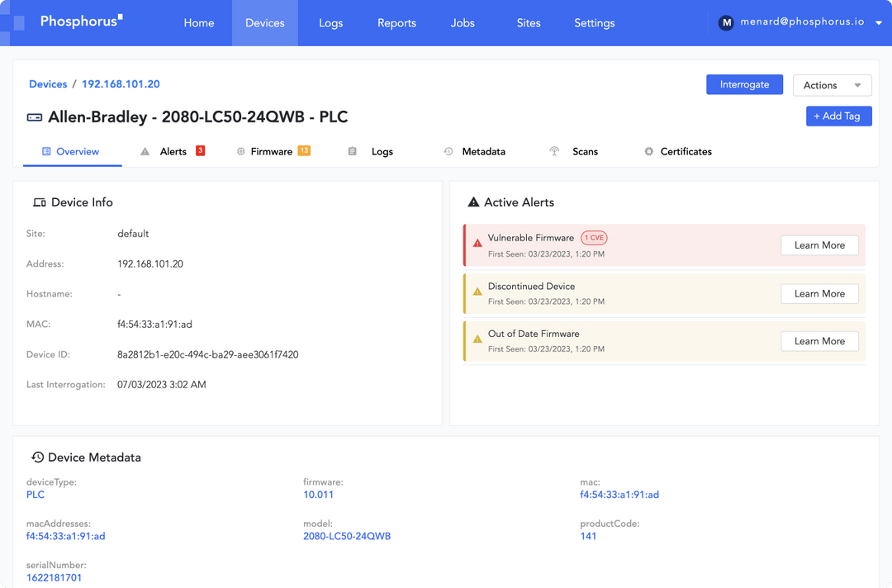The width and height of the screenshot is (892, 588).
Task: Click the Certificates tab ribbon icon
Action: tap(648, 151)
